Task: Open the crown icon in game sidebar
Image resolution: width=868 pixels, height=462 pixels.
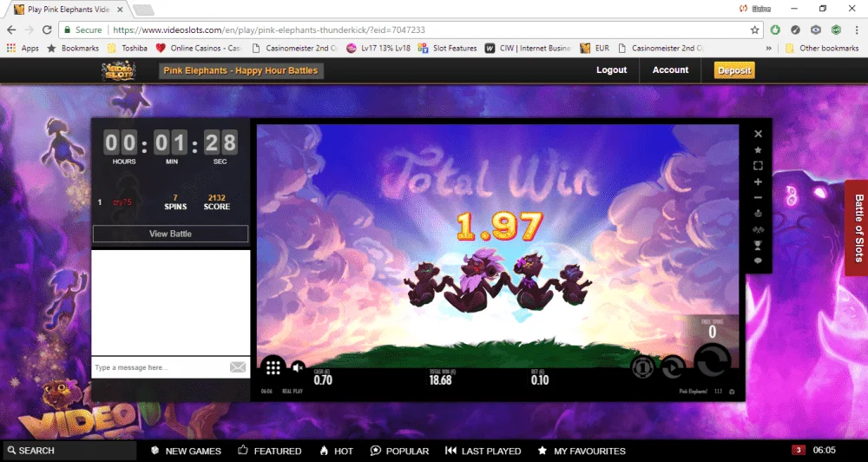Action: [x=758, y=214]
